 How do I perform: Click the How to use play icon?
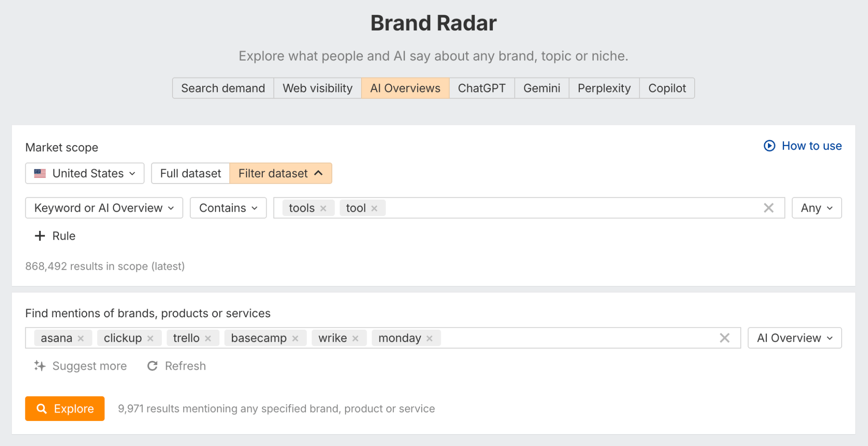click(x=769, y=146)
